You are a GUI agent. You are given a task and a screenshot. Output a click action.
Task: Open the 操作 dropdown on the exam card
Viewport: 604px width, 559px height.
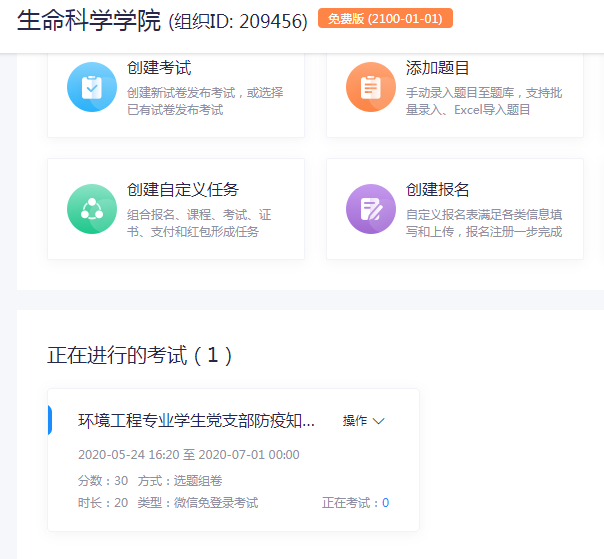pyautogui.click(x=363, y=421)
